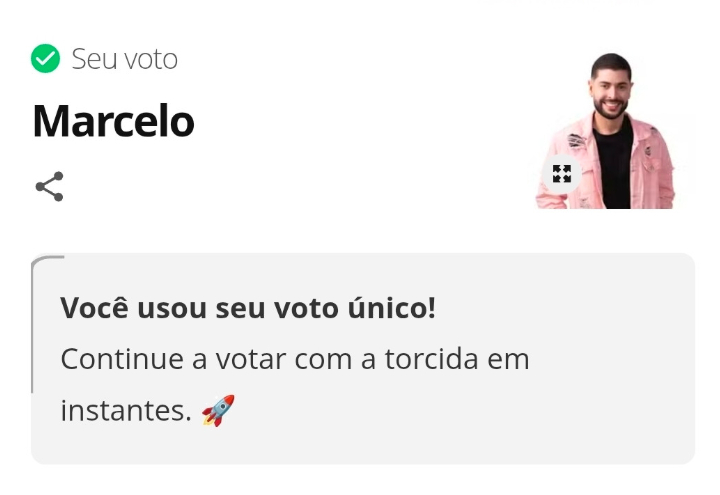Click the share icon below Marcelo
720x495 pixels.
[x=49, y=186]
